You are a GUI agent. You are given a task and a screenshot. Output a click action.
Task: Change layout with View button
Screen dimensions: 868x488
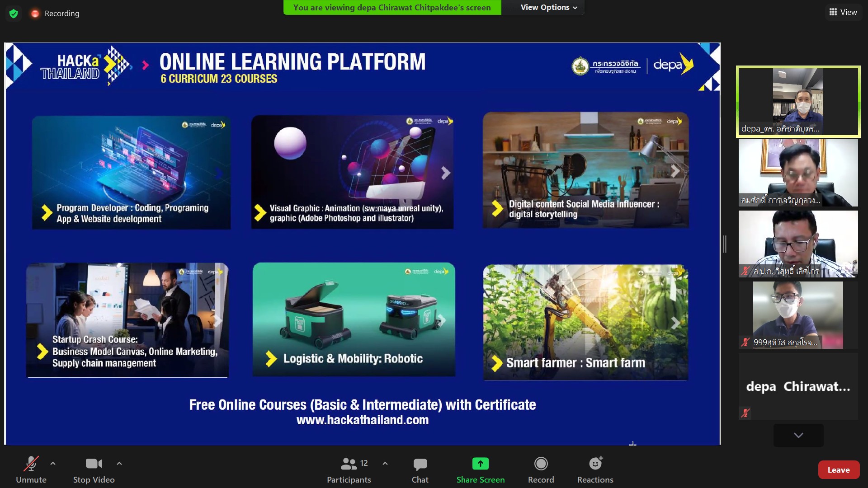tap(843, 12)
